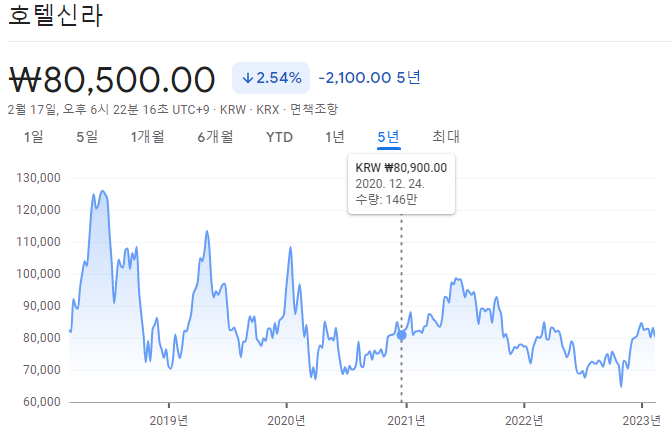
Task: Select the YTD tab
Action: (279, 137)
